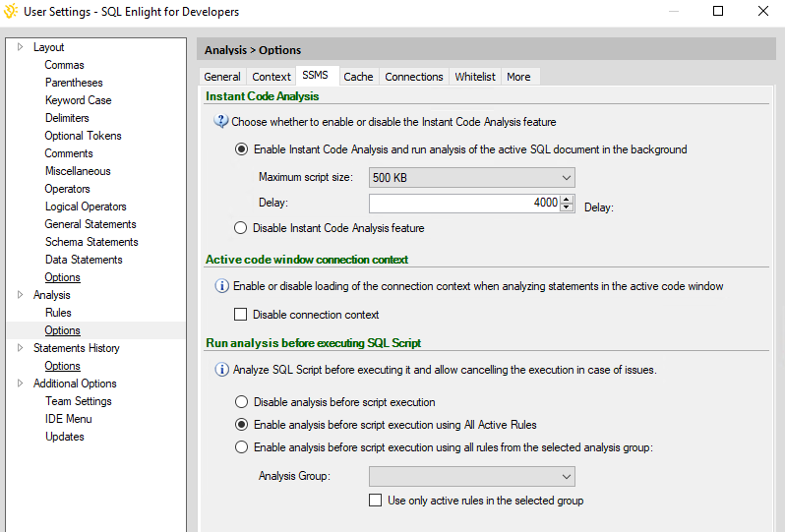The height and width of the screenshot is (532, 785).
Task: Switch to the Context tab
Action: tap(272, 77)
